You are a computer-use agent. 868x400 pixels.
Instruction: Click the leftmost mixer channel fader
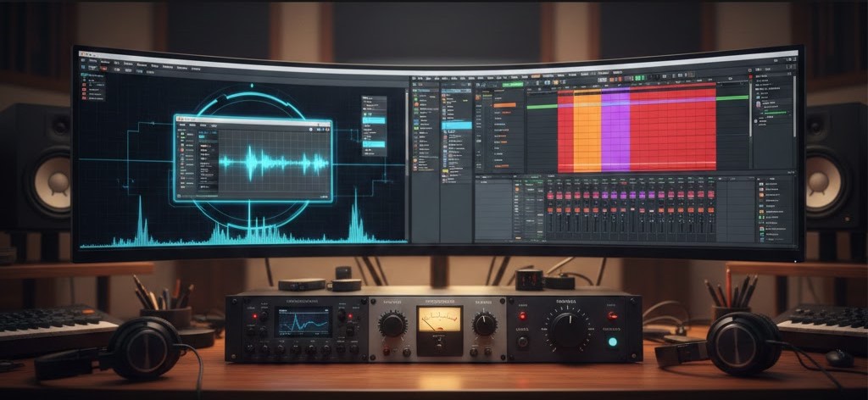click(550, 222)
